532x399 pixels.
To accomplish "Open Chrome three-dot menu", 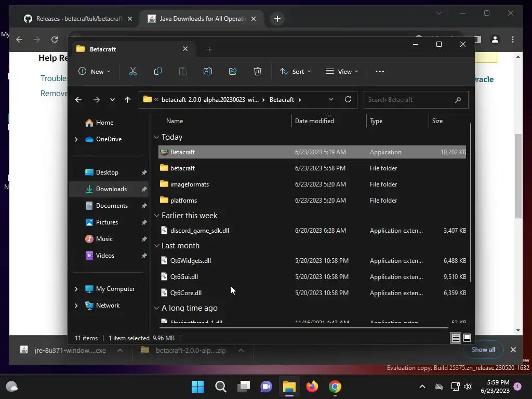I will (513, 39).
